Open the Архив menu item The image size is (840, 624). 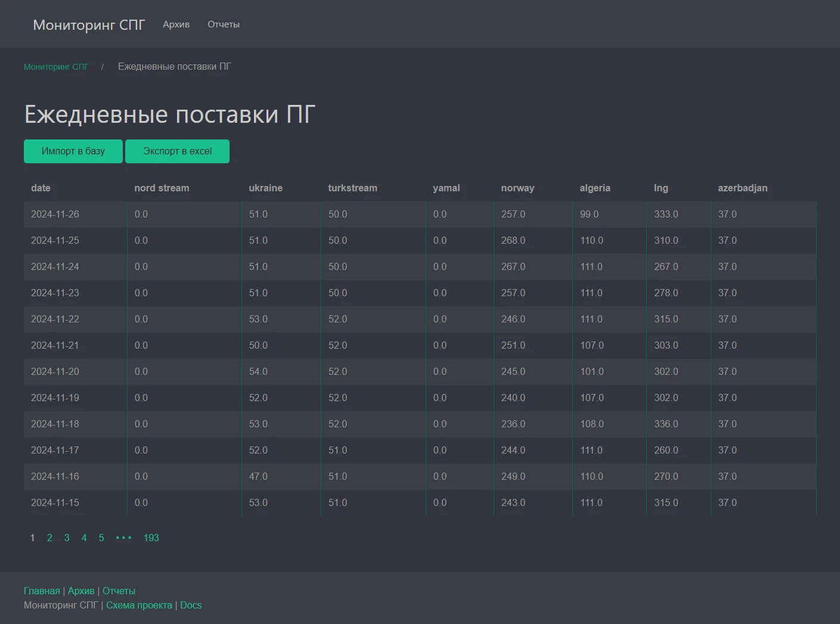175,24
